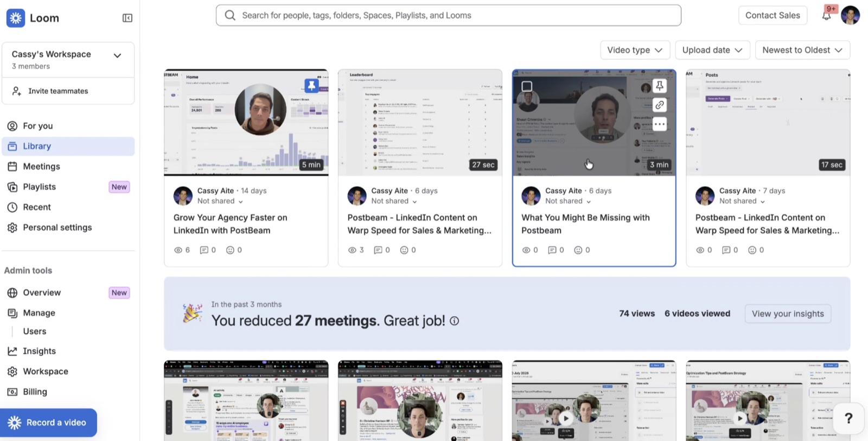
Task: Open Not shared dropdown on "Grow Your Agency" card
Action: click(x=220, y=201)
